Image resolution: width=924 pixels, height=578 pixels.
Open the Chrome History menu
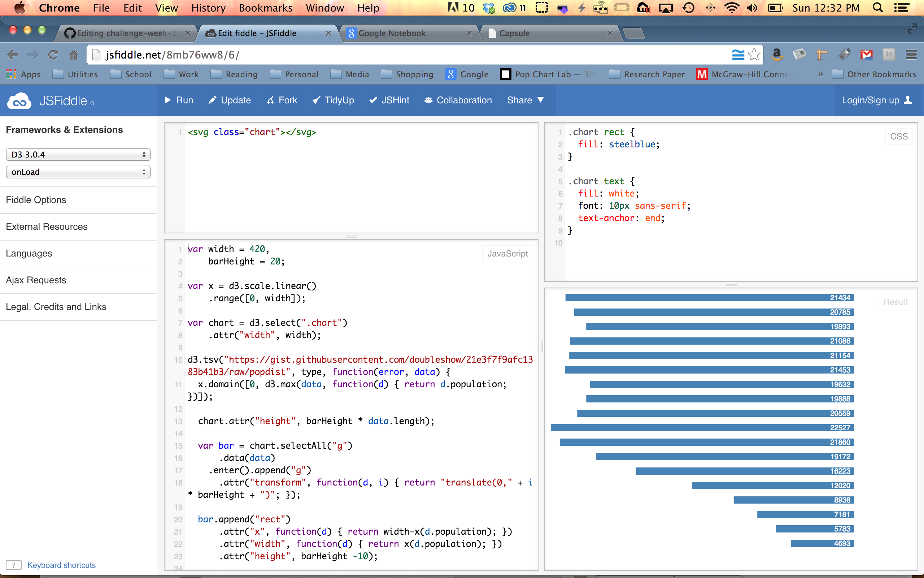pyautogui.click(x=209, y=8)
